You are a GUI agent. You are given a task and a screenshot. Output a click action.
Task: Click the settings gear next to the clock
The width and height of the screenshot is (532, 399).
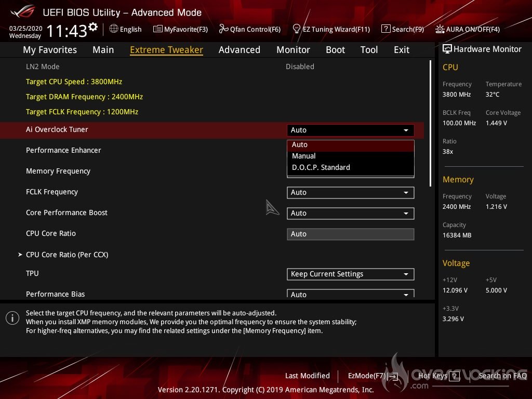point(93,27)
